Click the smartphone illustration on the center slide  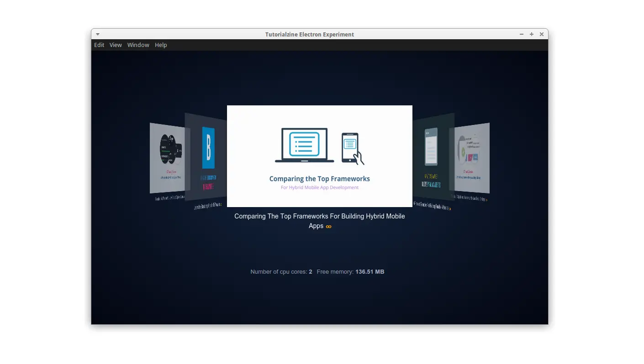tap(351, 148)
